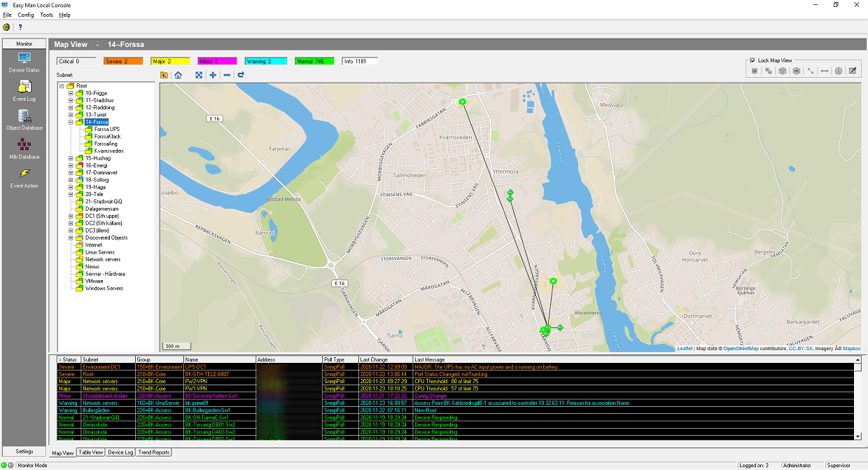Screen dimensions: 868x470
Task: Sort events by the Status column header
Action: coord(69,359)
